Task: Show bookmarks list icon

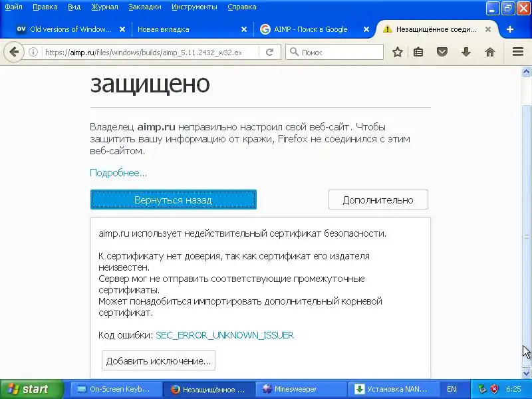Action: (x=418, y=53)
